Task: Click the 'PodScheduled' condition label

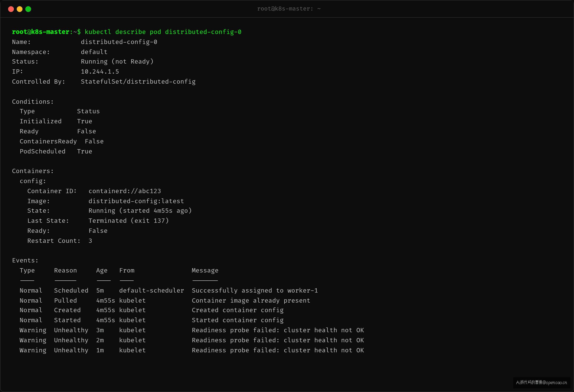Action: point(43,151)
